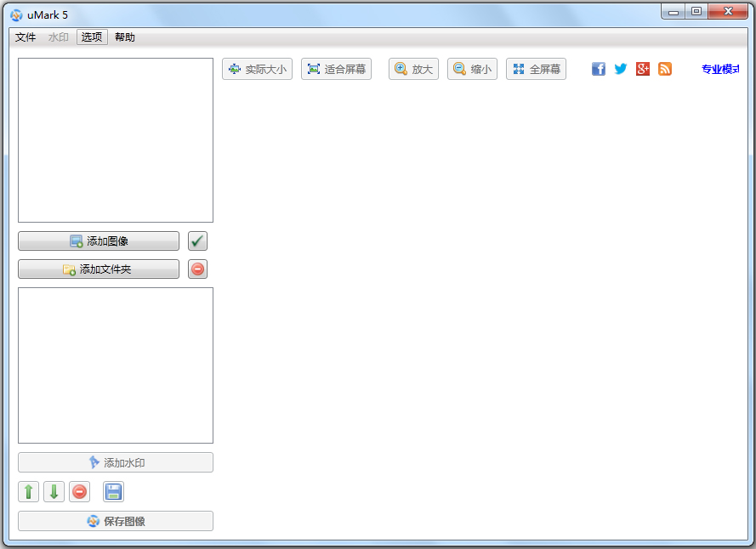Click the 适合屏幕 button
756x549 pixels.
click(x=337, y=69)
